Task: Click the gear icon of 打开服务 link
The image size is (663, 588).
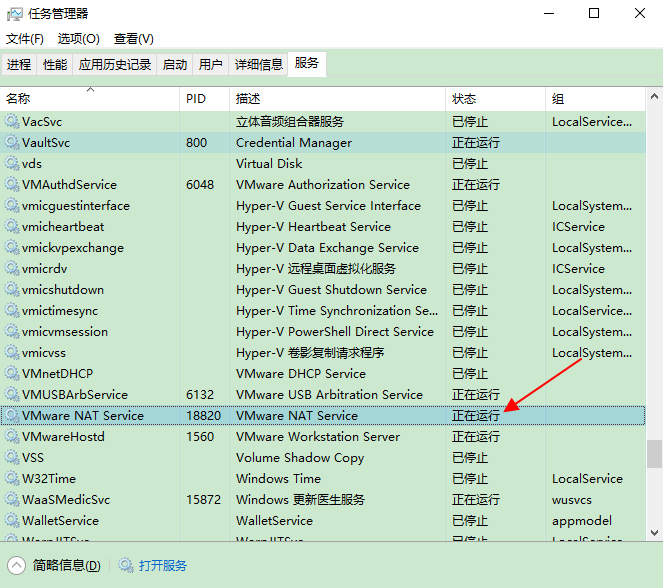Action: coord(126,565)
